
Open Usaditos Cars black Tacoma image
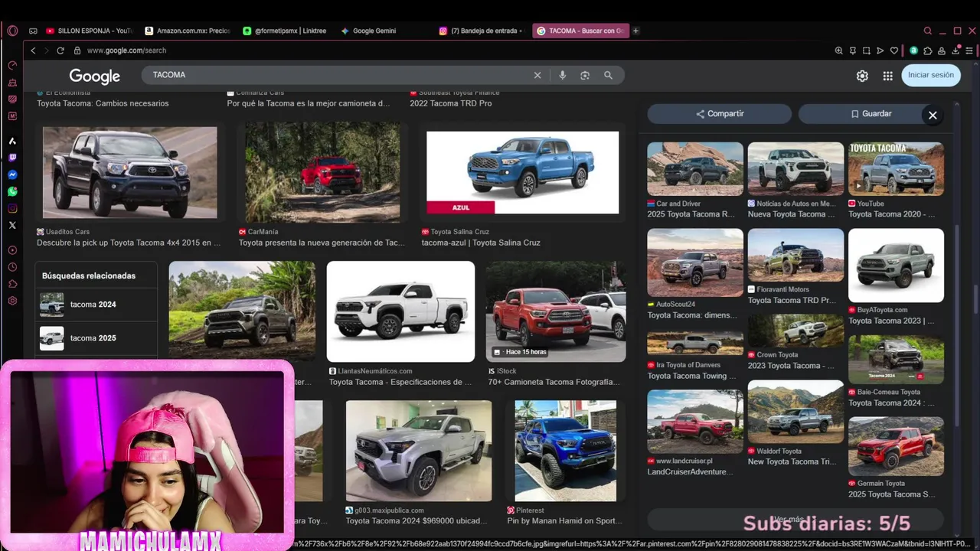tap(129, 172)
